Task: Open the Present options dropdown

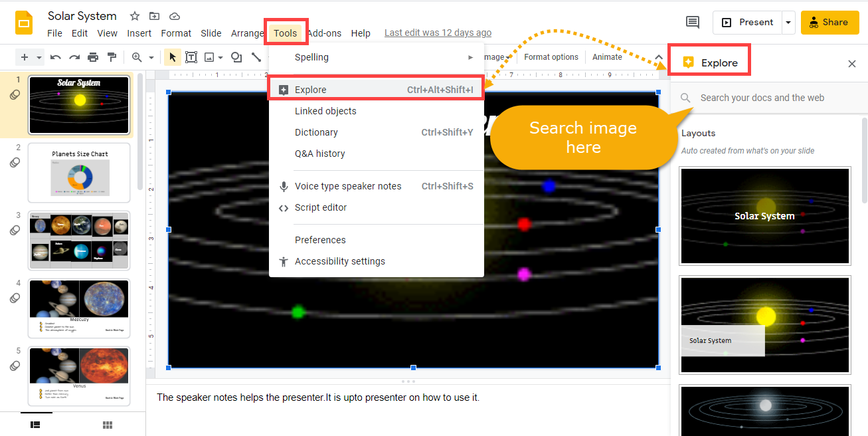Action: (x=788, y=22)
